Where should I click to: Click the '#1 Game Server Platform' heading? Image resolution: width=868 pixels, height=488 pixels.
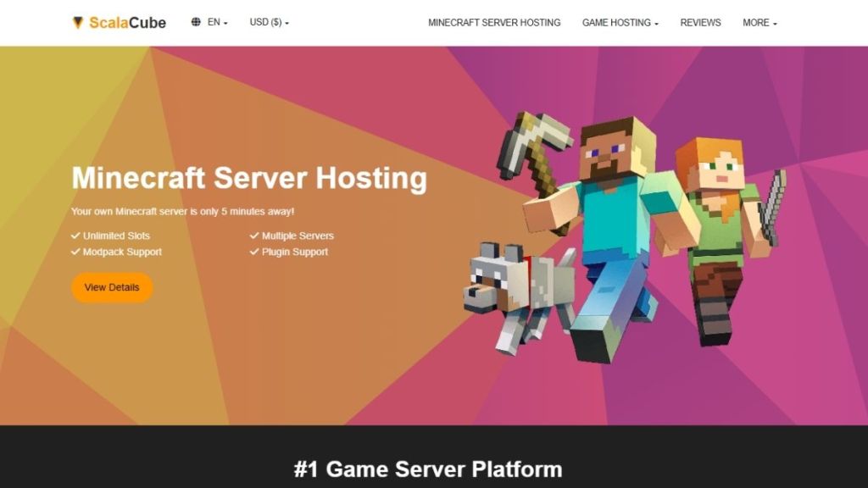[434, 469]
